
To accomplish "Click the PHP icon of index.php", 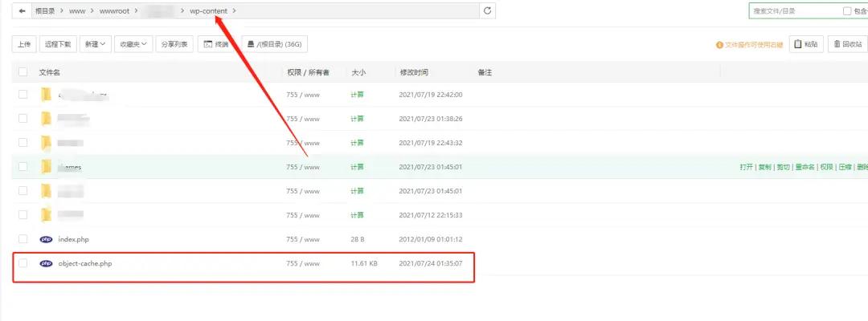I will (x=46, y=239).
